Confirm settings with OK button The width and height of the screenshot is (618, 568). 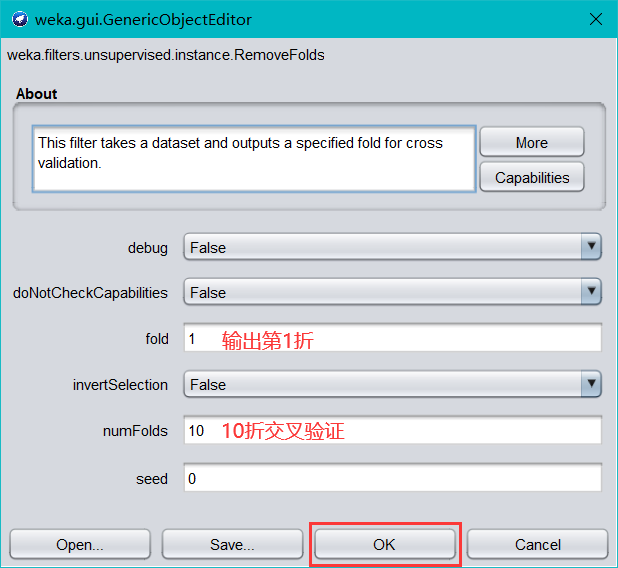pyautogui.click(x=385, y=544)
